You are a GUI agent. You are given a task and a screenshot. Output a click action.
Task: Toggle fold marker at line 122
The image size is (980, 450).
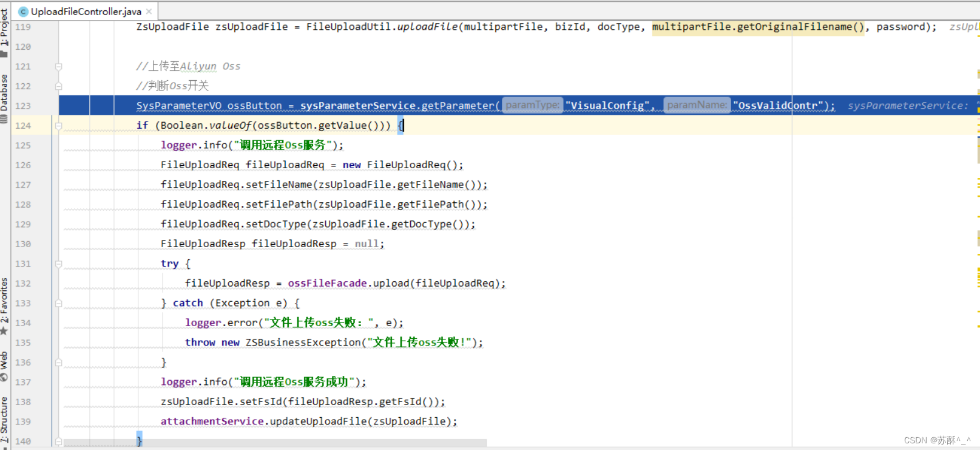[x=59, y=86]
